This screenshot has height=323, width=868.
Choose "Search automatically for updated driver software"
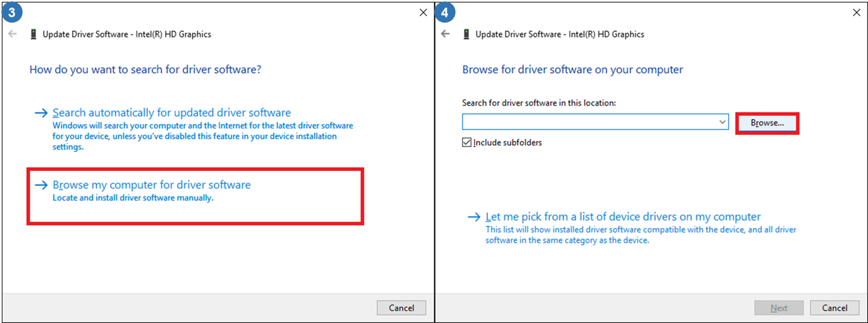[x=171, y=113]
